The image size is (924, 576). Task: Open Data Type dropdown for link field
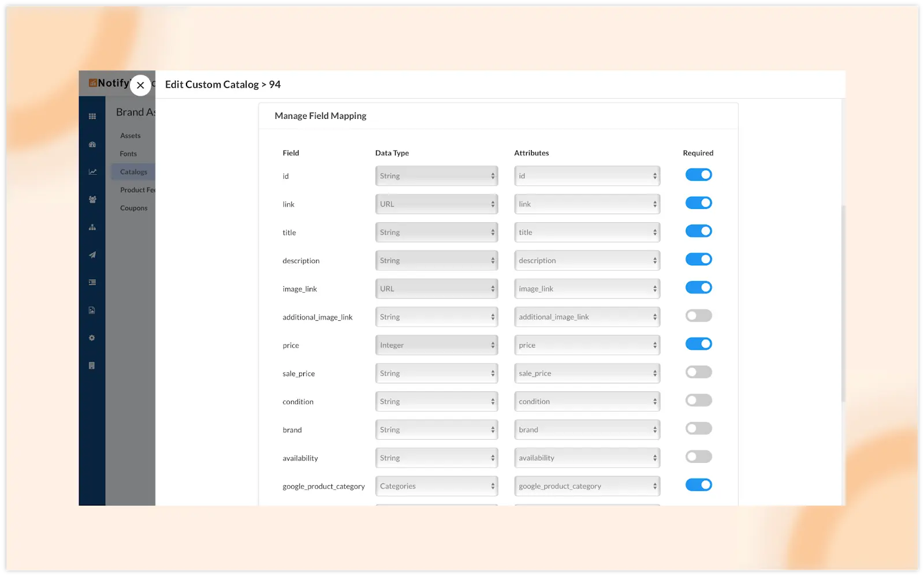pyautogui.click(x=436, y=204)
